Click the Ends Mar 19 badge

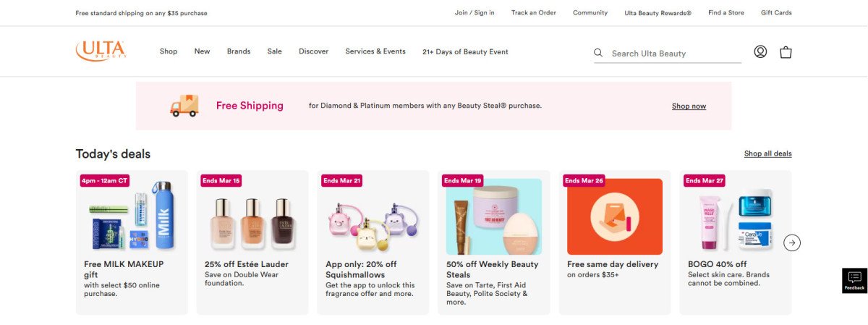tap(463, 180)
